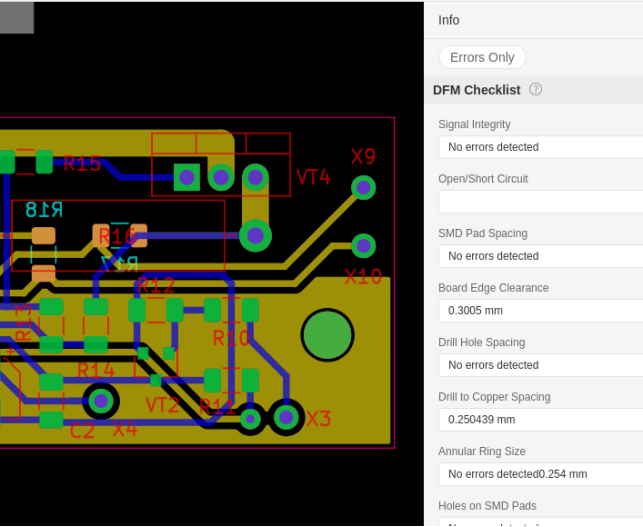Click the X9 connector pad
643x527 pixels.
click(x=364, y=186)
